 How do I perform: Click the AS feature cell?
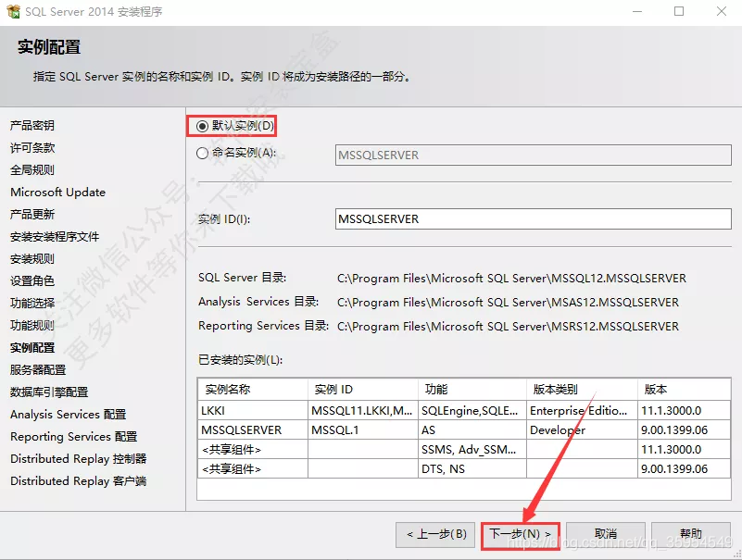472,429
